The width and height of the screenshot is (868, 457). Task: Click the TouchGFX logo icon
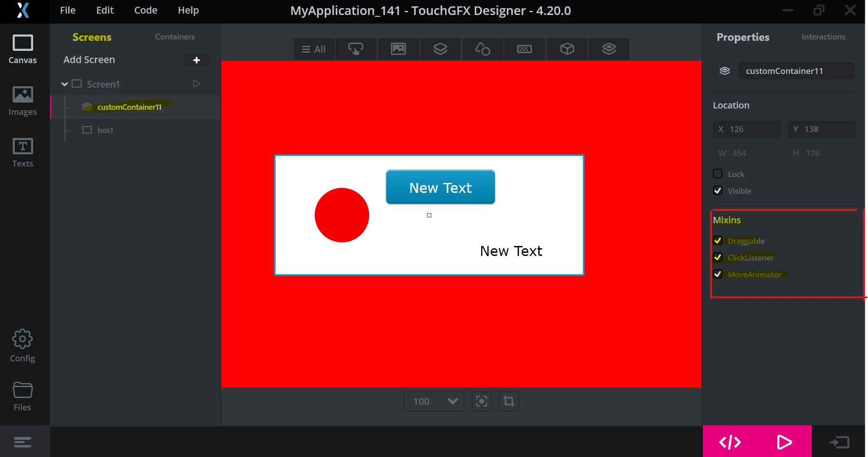pyautogui.click(x=23, y=10)
